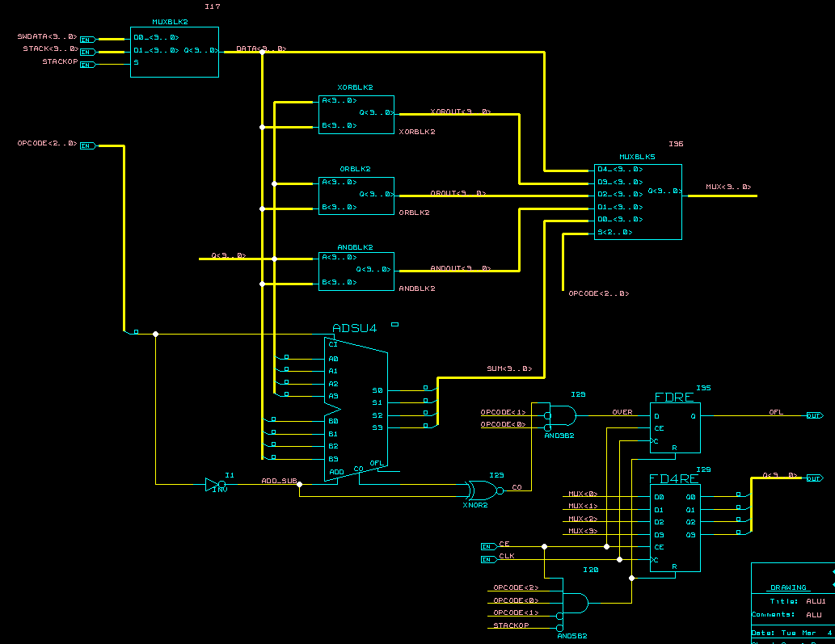Click the IN port marker for SWDATA<3..0>
Screen dimensions: 835x644
coord(87,39)
